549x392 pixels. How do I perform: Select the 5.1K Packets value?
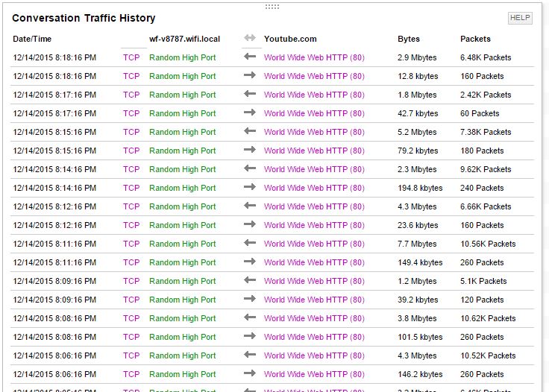[x=483, y=281]
